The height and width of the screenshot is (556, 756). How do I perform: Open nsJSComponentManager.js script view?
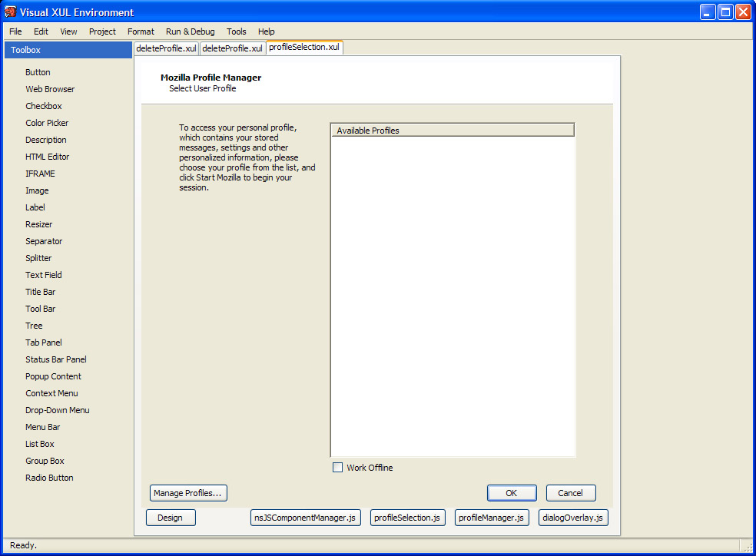[x=305, y=518]
